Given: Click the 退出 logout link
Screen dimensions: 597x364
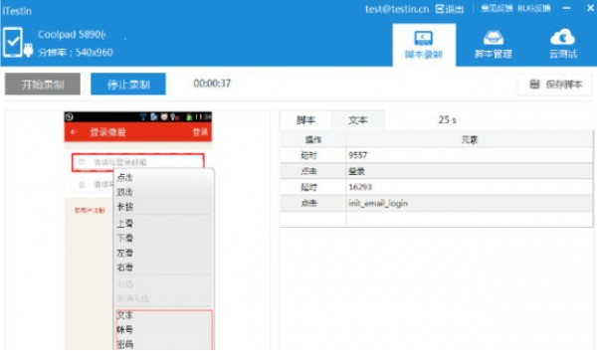Looking at the screenshot, I should click(x=455, y=9).
